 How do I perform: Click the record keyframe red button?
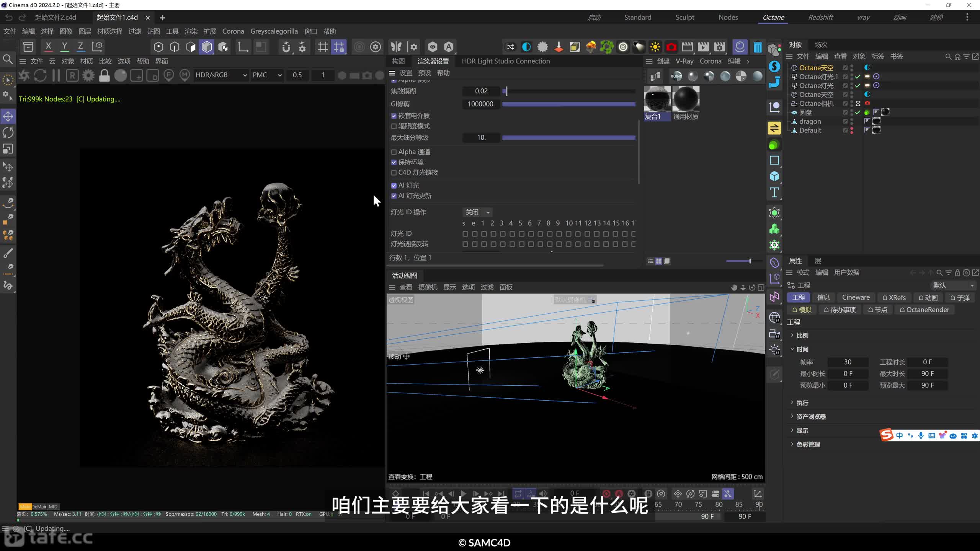(606, 494)
